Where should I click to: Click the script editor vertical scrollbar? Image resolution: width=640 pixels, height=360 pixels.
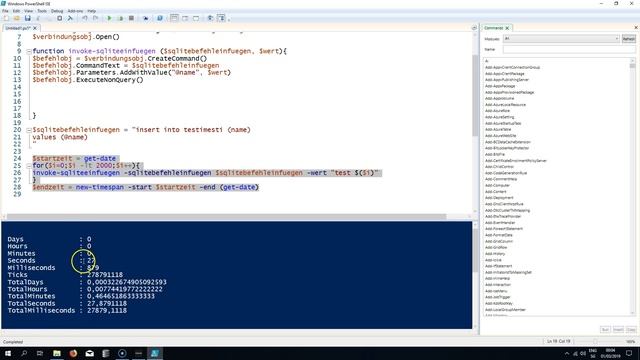click(x=475, y=96)
